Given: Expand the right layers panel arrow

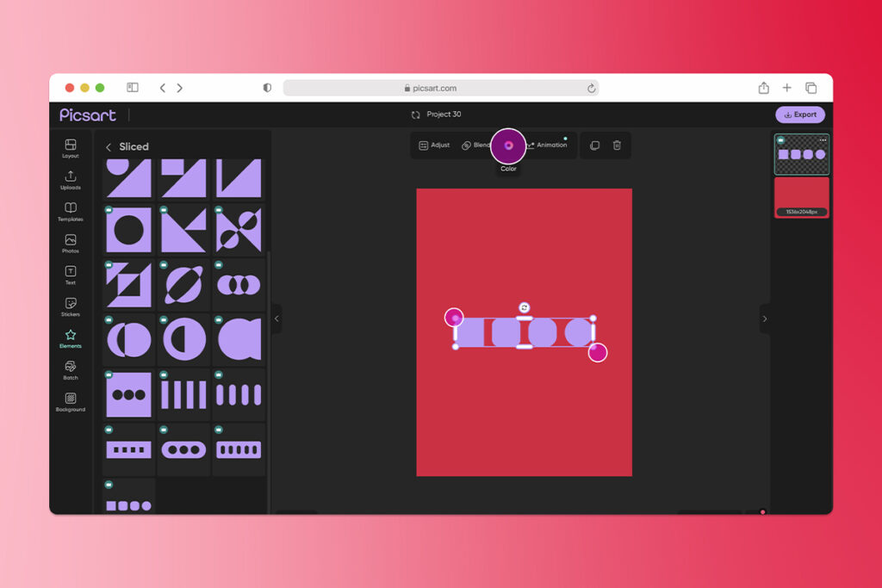Looking at the screenshot, I should pyautogui.click(x=764, y=319).
